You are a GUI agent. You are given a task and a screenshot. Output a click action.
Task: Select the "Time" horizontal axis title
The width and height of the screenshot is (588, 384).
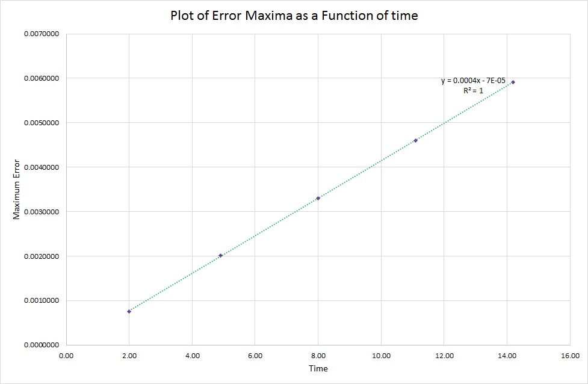pyautogui.click(x=318, y=368)
